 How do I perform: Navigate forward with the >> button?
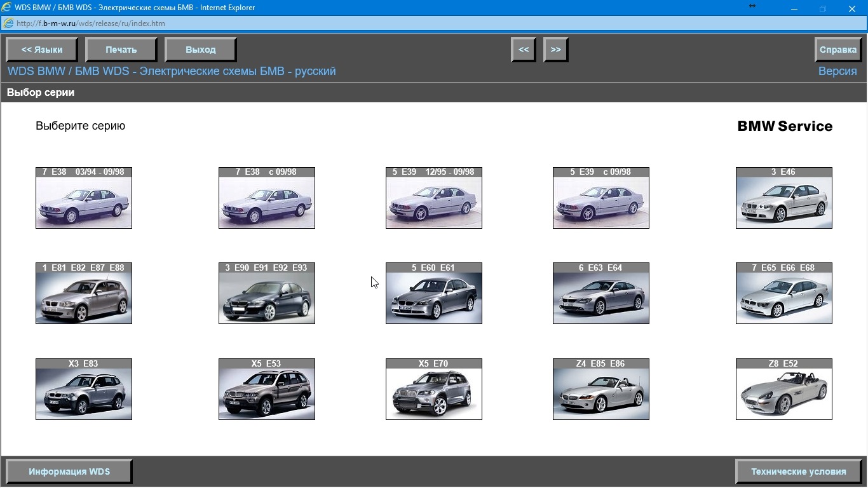(x=556, y=50)
